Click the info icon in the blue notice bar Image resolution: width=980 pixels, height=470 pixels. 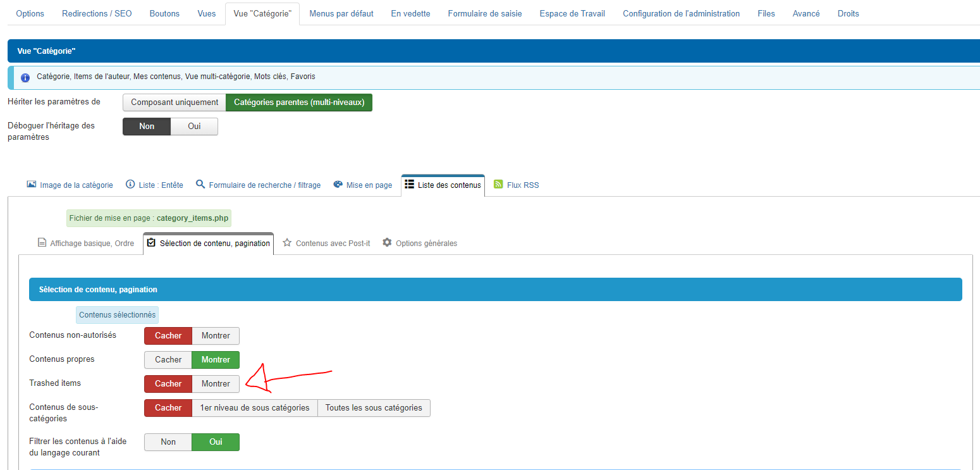(25, 78)
